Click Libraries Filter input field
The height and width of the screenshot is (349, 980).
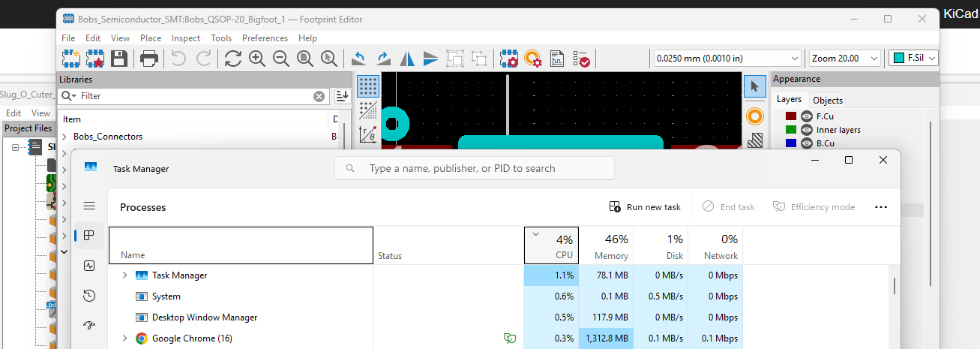[x=193, y=96]
